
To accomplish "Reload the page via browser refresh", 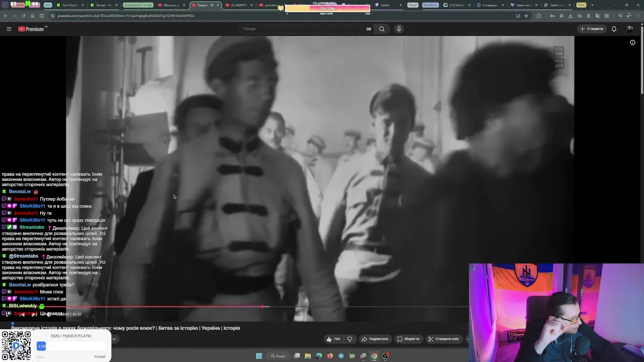I will coord(23,16).
